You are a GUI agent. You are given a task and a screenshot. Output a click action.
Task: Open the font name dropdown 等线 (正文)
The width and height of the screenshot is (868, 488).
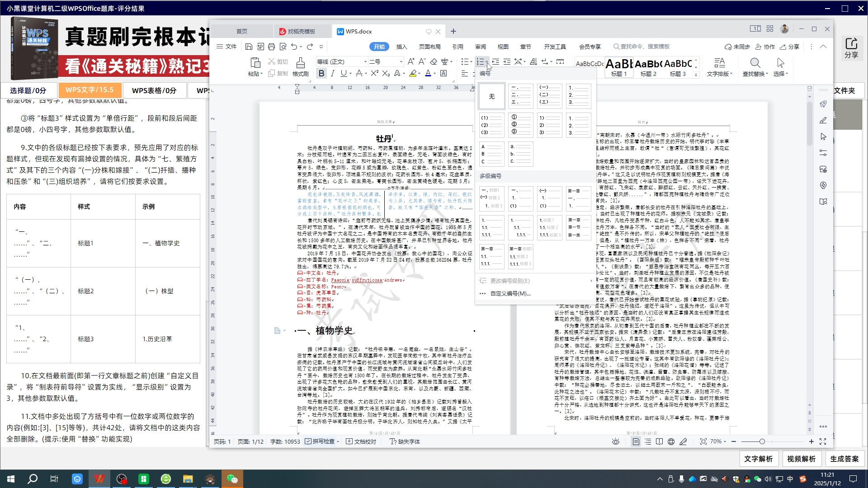[365, 61]
